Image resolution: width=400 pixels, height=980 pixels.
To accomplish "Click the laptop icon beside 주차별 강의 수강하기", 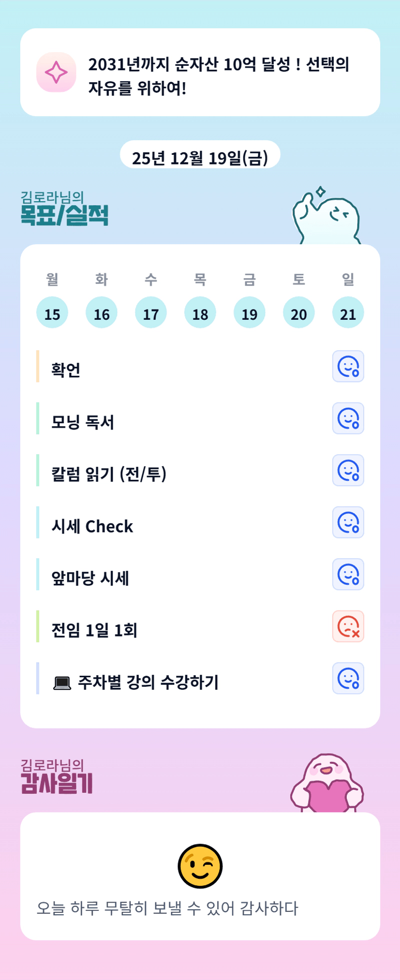I will (62, 683).
